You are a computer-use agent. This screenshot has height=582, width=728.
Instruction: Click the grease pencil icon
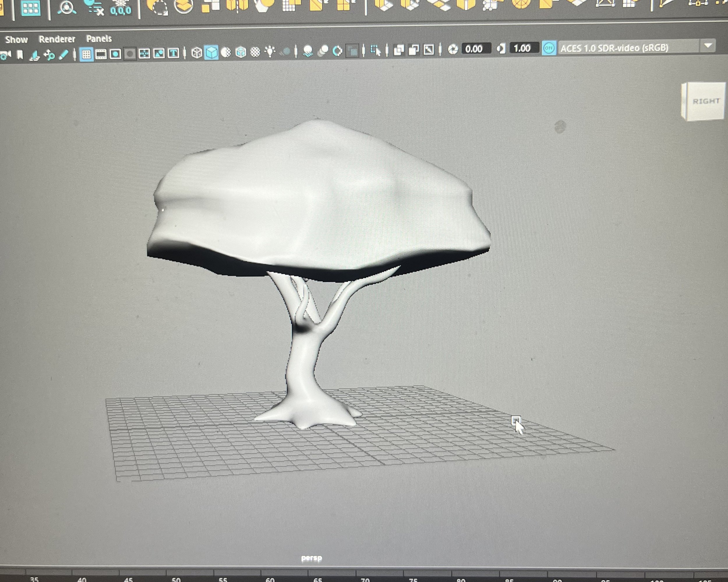63,55
